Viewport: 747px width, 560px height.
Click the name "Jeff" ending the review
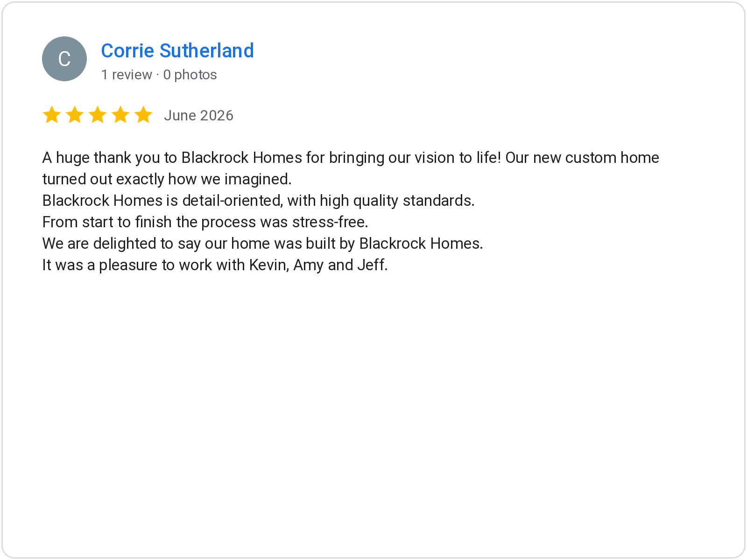(x=372, y=265)
